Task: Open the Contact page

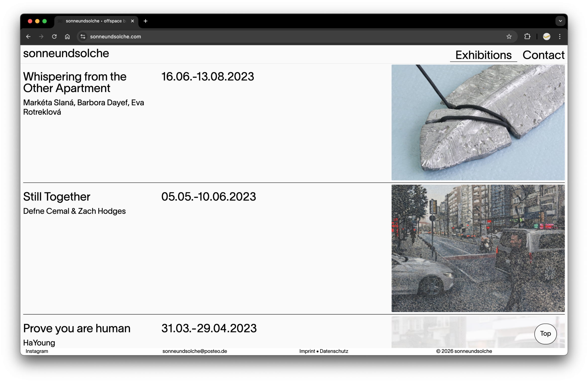Action: 543,55
